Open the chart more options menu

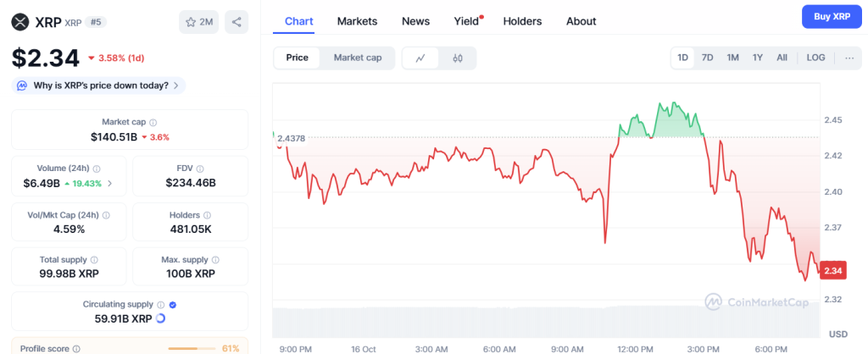[849, 58]
